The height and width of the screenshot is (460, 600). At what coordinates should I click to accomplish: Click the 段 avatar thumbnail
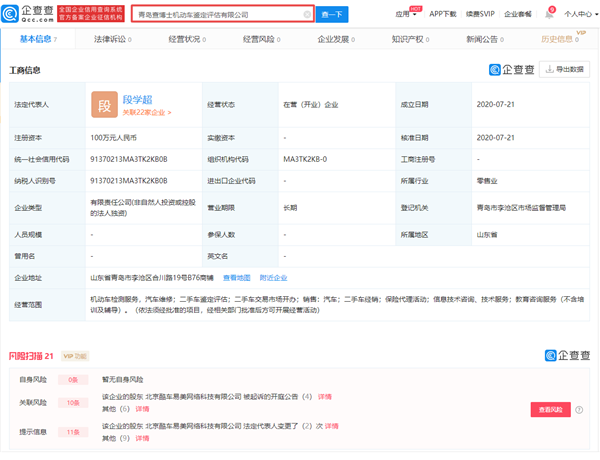coord(104,104)
